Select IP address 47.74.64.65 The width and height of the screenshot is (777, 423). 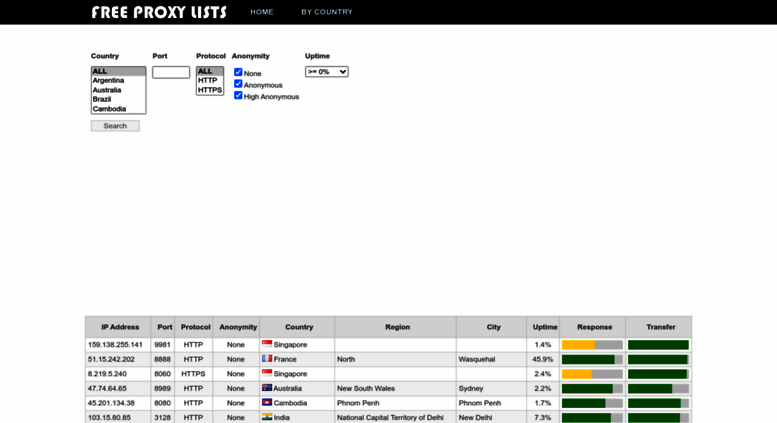(107, 388)
